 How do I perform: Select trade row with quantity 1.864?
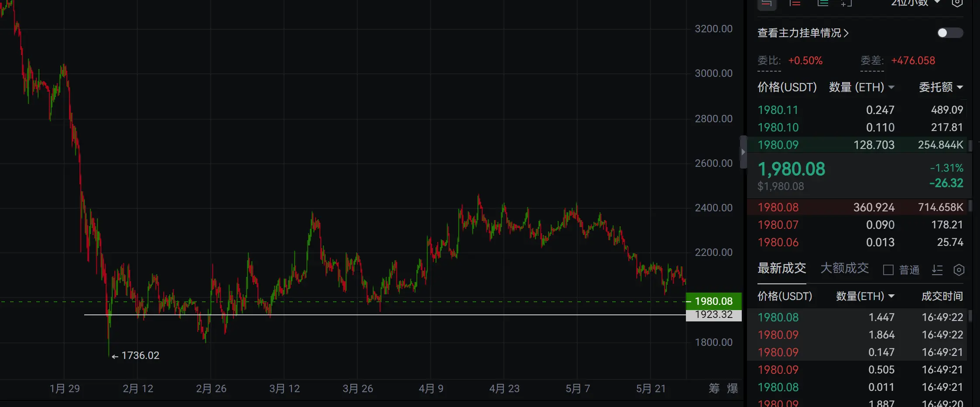[x=857, y=335]
